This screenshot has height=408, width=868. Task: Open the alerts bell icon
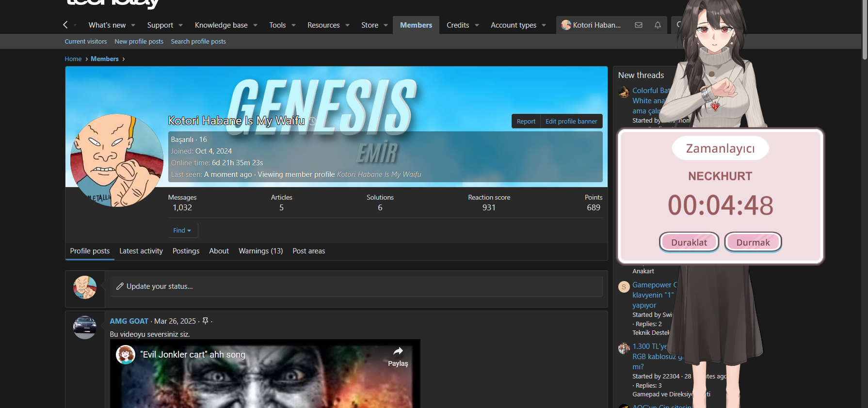tap(658, 25)
